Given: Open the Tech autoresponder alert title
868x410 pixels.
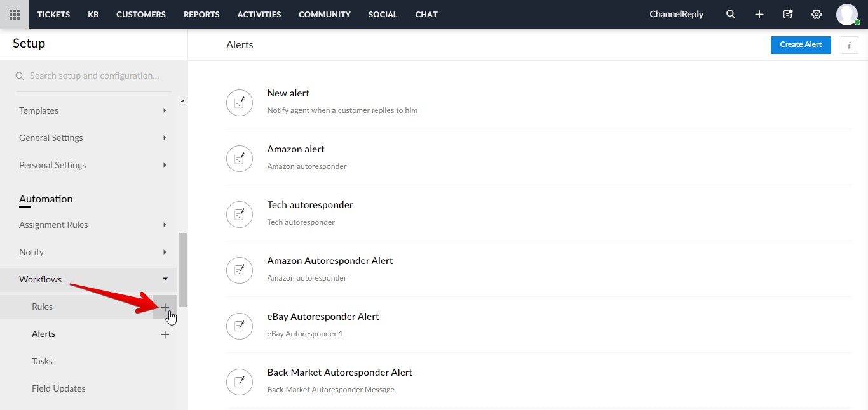Looking at the screenshot, I should (310, 205).
